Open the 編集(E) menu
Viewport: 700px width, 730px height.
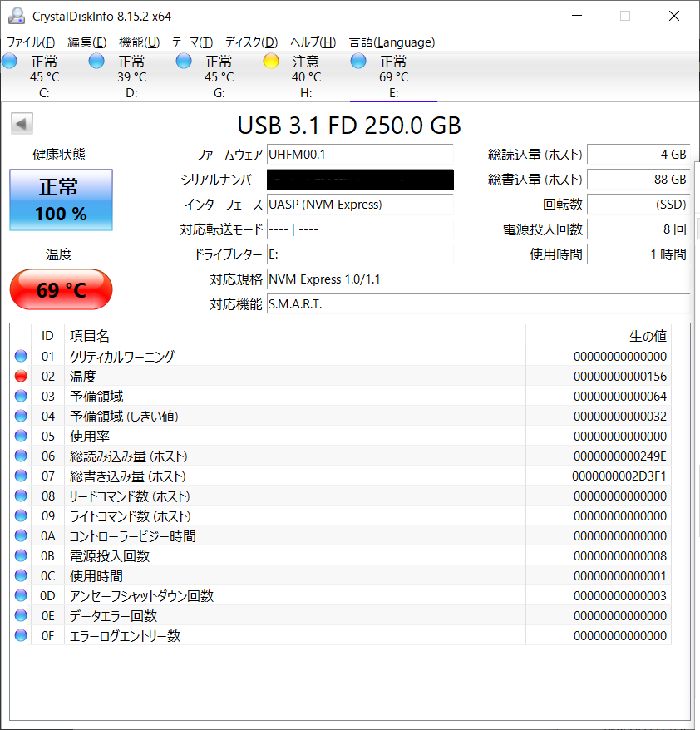click(87, 42)
